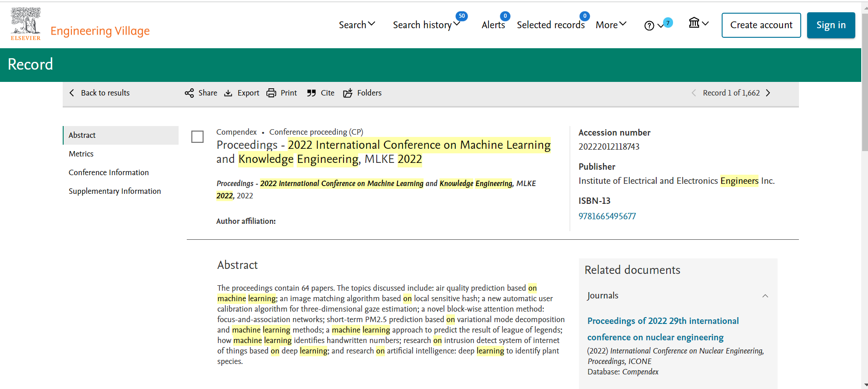The width and height of the screenshot is (868, 389).
Task: Select the Abstract side tab
Action: click(121, 135)
